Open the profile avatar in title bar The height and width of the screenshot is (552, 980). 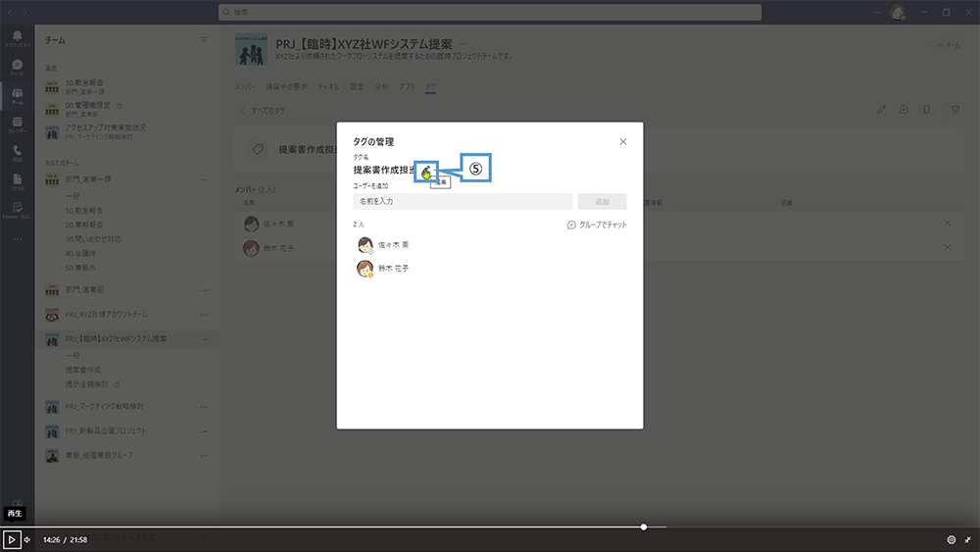click(898, 12)
